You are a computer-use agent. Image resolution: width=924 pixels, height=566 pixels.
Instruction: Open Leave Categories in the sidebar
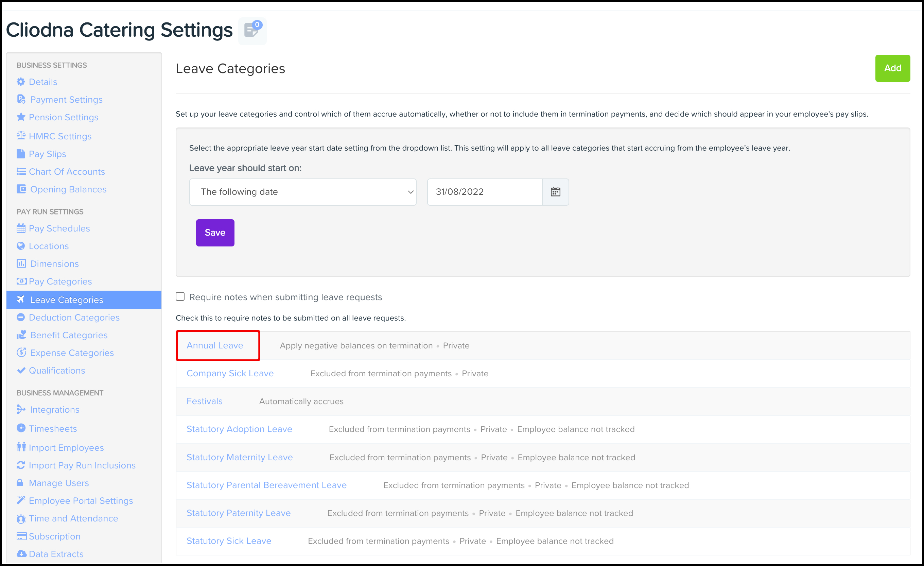pos(66,300)
